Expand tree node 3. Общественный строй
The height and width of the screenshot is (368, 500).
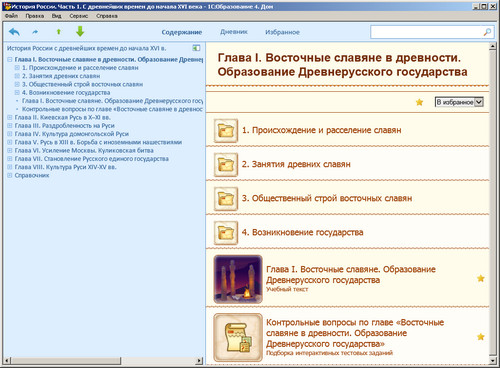point(17,84)
